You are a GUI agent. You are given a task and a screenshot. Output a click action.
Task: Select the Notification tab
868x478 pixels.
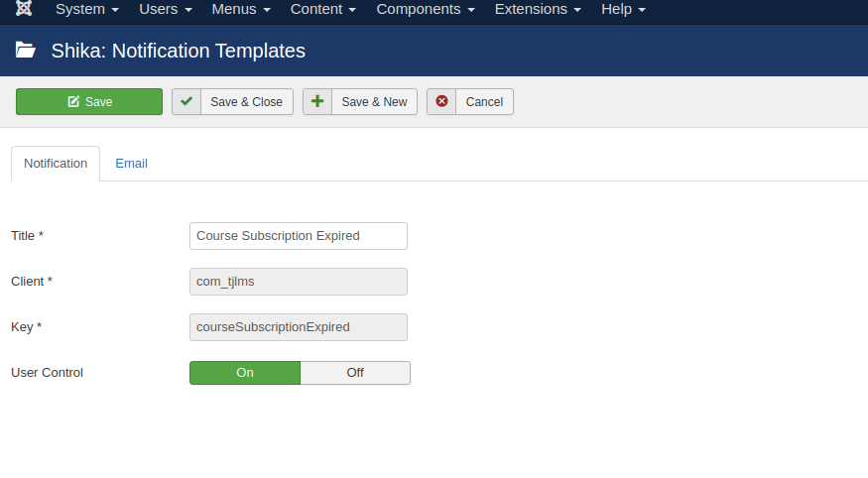56,163
